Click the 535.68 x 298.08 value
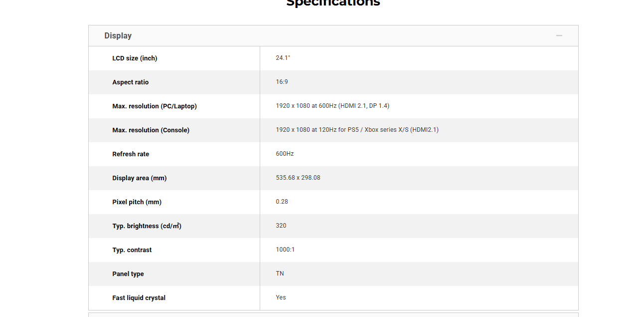The width and height of the screenshot is (644, 317). pos(298,178)
